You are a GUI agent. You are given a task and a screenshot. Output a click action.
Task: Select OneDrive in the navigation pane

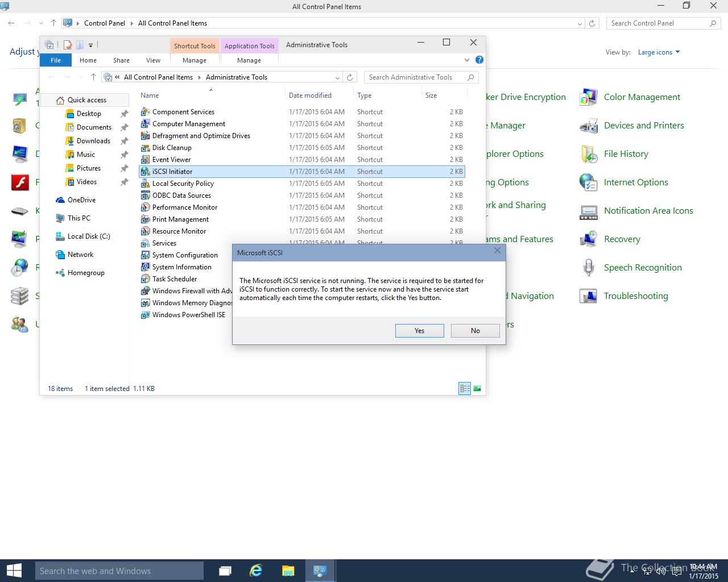point(81,200)
